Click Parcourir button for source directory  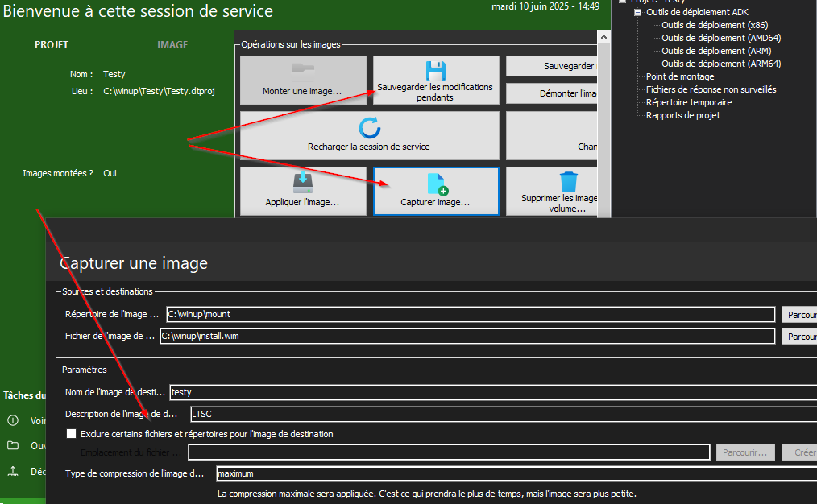pyautogui.click(x=799, y=315)
